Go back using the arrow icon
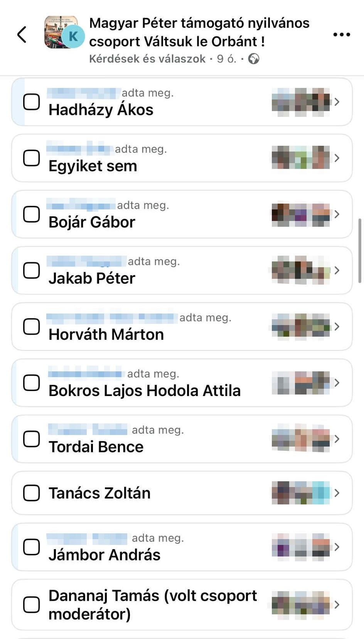Image resolution: width=364 pixels, height=639 pixels. click(x=22, y=34)
